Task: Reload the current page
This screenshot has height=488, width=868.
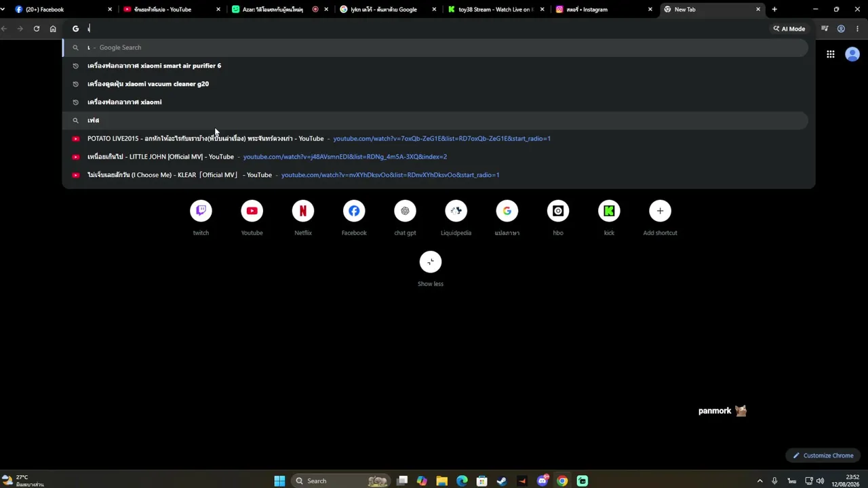Action: click(x=37, y=28)
